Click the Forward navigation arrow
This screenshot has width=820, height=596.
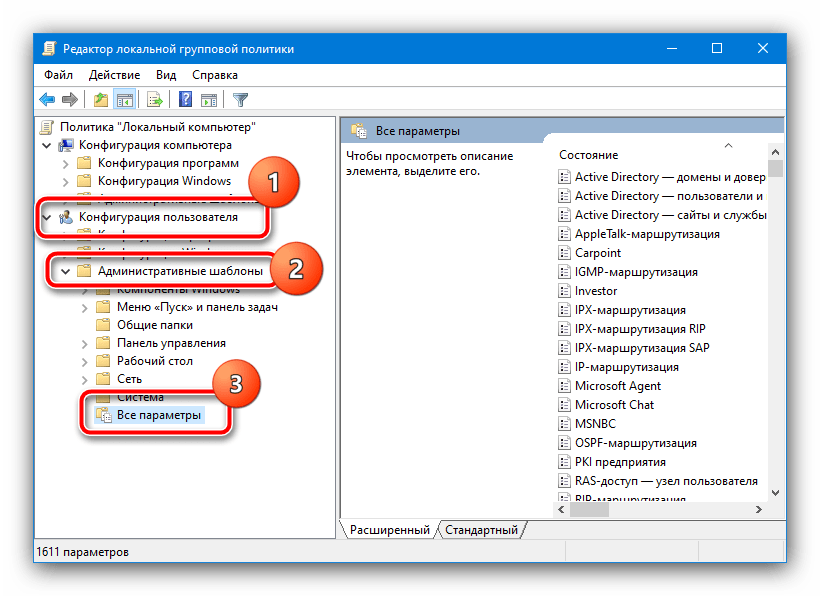68,99
